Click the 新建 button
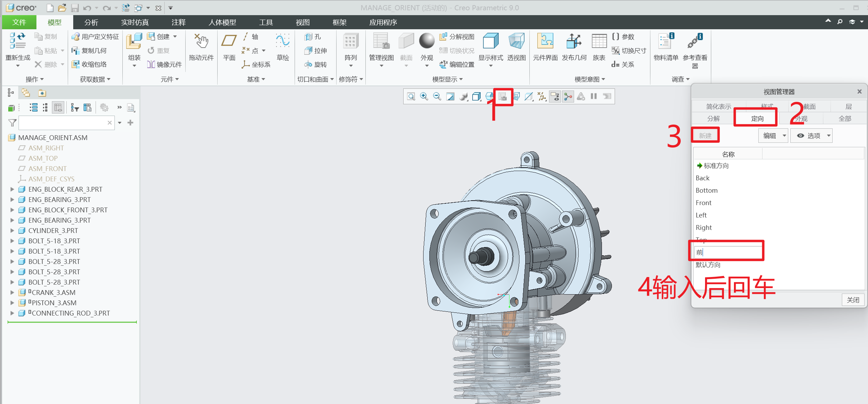This screenshot has width=868, height=404. click(705, 136)
